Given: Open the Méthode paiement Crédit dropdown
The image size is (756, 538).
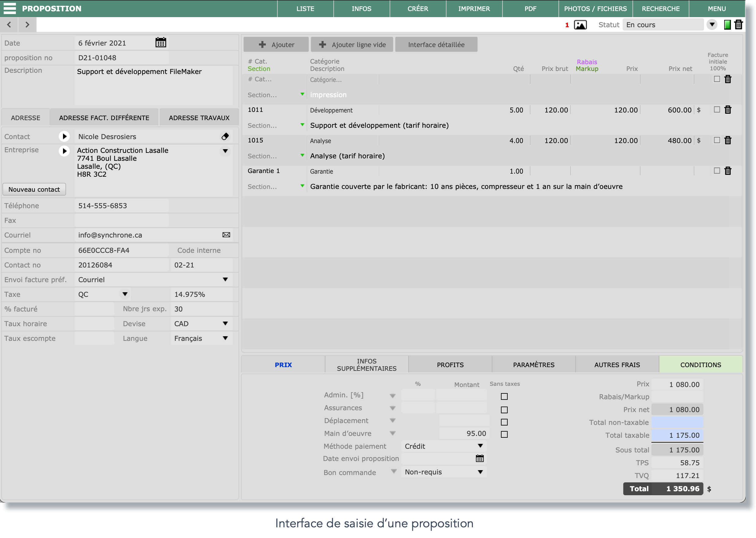Looking at the screenshot, I should 480,446.
